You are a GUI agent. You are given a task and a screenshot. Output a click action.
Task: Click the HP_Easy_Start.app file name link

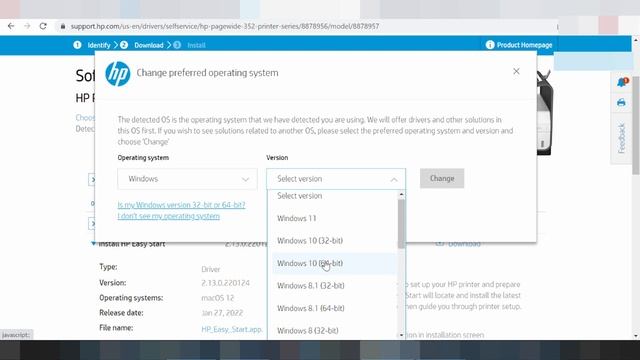click(232, 329)
